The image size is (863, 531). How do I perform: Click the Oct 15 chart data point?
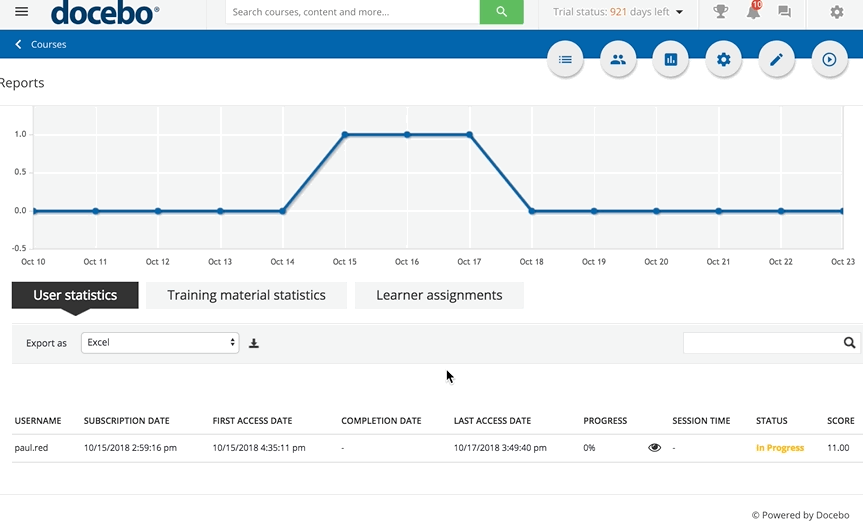coord(345,135)
